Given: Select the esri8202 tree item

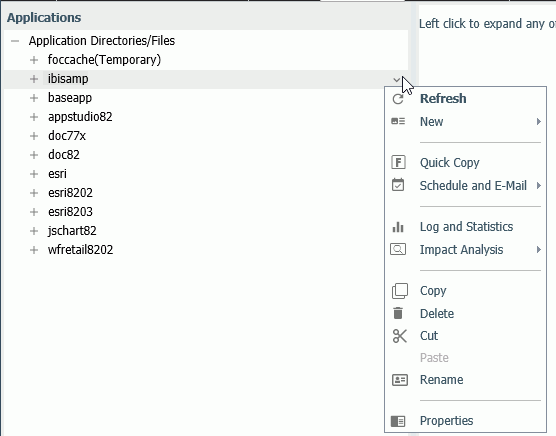Looking at the screenshot, I should click(71, 193).
